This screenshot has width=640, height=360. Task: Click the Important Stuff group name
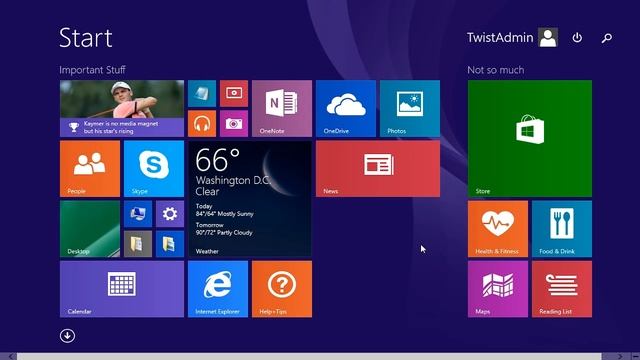click(x=92, y=70)
